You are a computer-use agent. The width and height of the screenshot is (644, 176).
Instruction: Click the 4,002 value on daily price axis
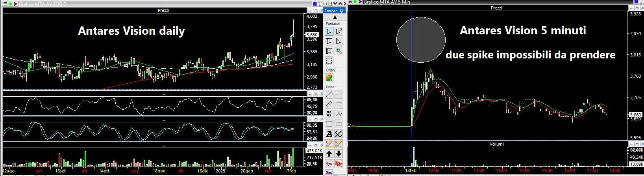[x=312, y=16]
